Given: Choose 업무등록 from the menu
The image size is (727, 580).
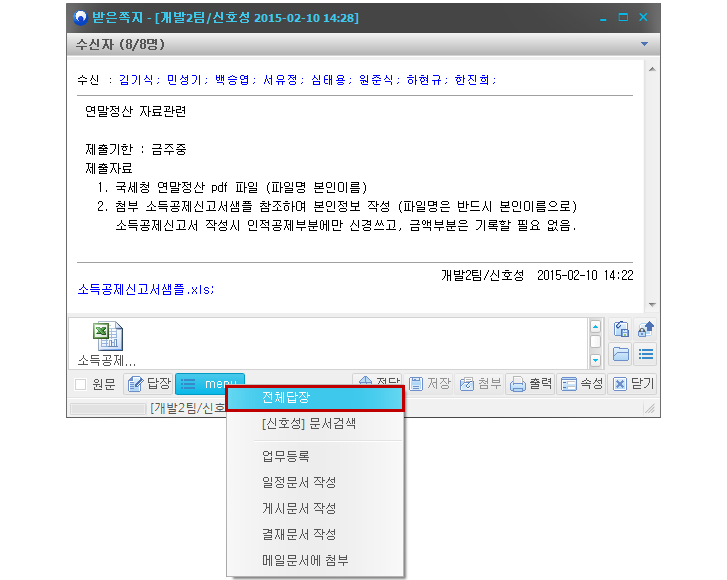Looking at the screenshot, I should click(315, 456).
